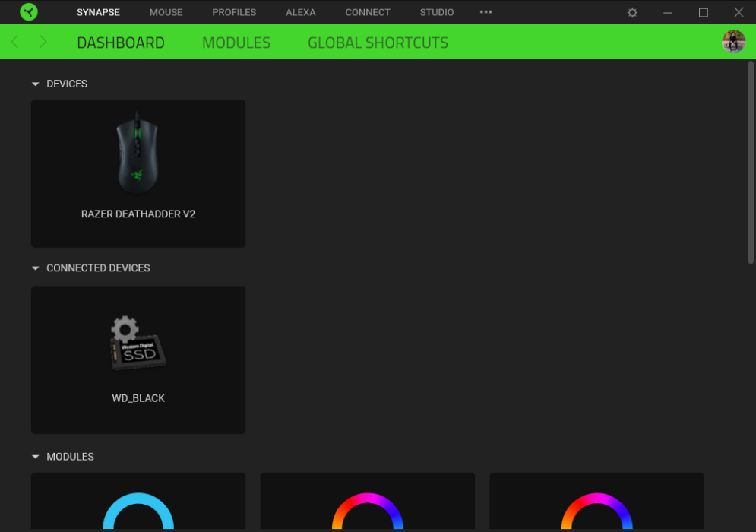
Task: Open the PROFILES menu
Action: [233, 12]
